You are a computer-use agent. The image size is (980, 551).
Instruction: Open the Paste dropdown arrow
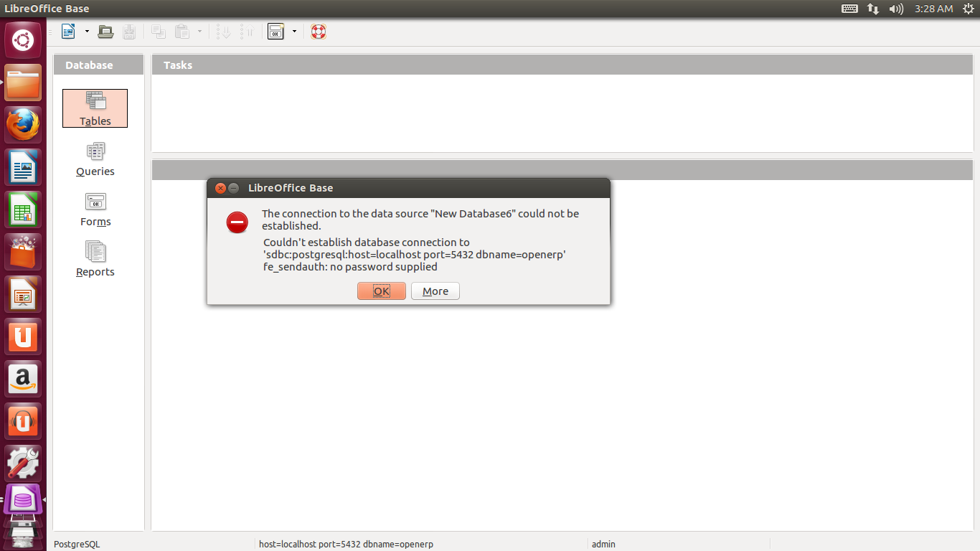(x=199, y=32)
